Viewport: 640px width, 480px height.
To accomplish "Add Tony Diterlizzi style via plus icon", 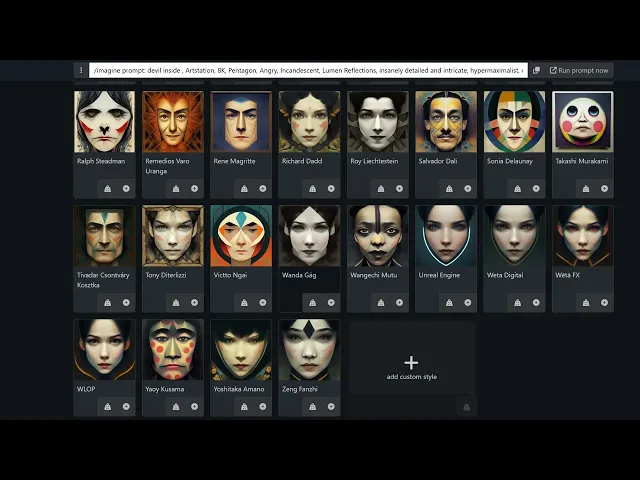I will click(x=194, y=302).
